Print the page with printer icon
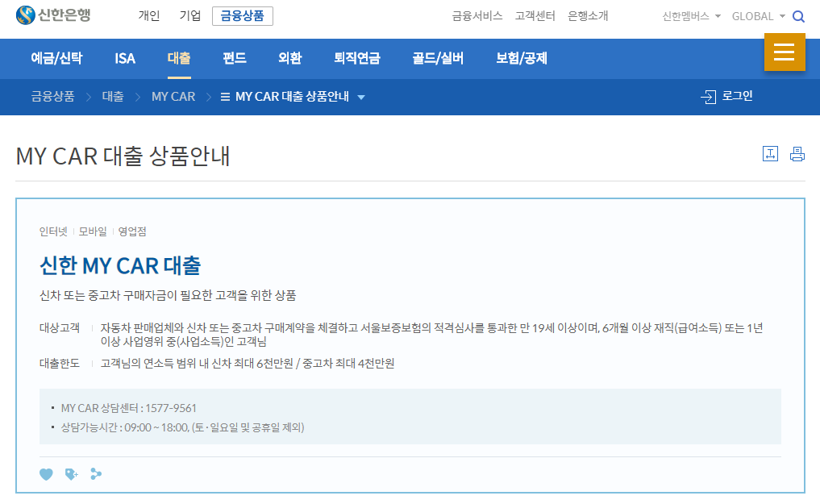Viewport: 820px width, 504px height. [x=797, y=154]
